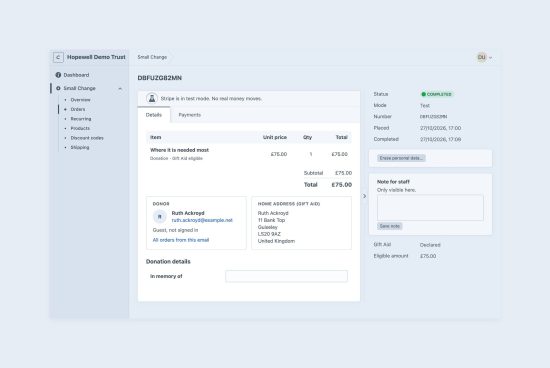Collapse the side panel with the chevron

(364, 196)
